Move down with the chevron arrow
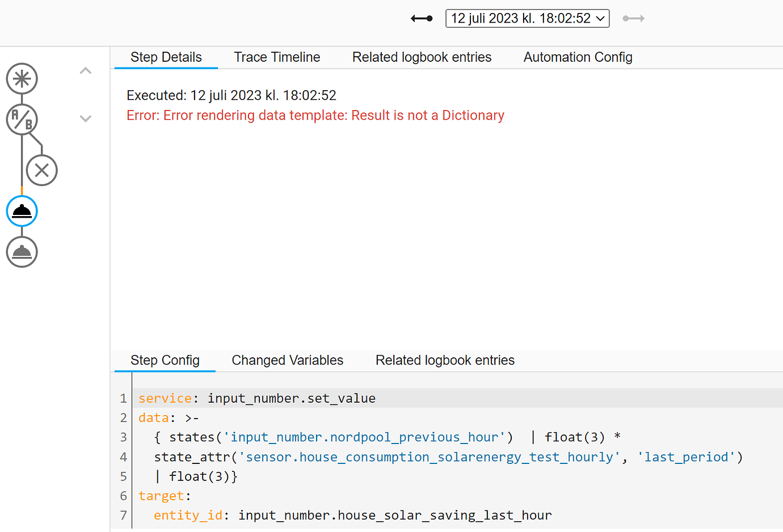 click(x=86, y=119)
